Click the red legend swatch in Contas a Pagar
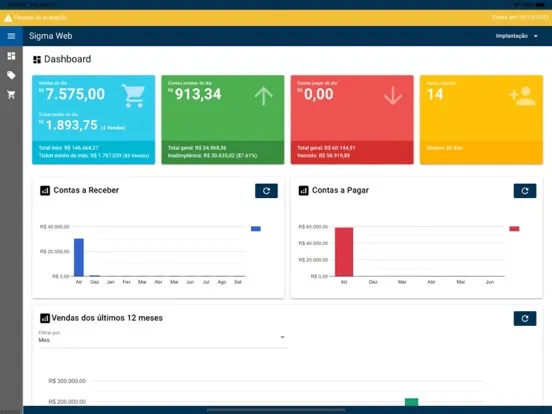The width and height of the screenshot is (552, 414). tap(514, 228)
